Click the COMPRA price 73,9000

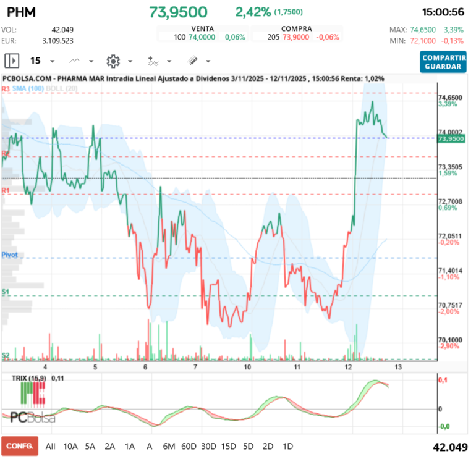coord(296,37)
